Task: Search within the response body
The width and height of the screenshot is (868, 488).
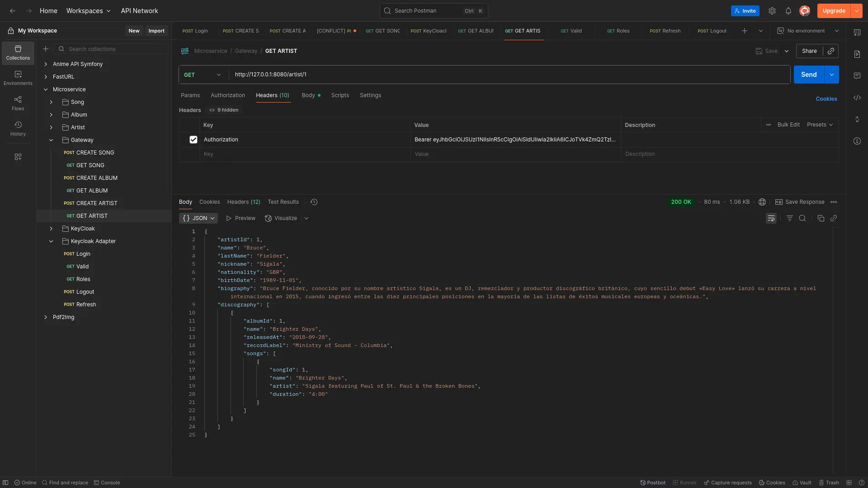Action: point(802,218)
